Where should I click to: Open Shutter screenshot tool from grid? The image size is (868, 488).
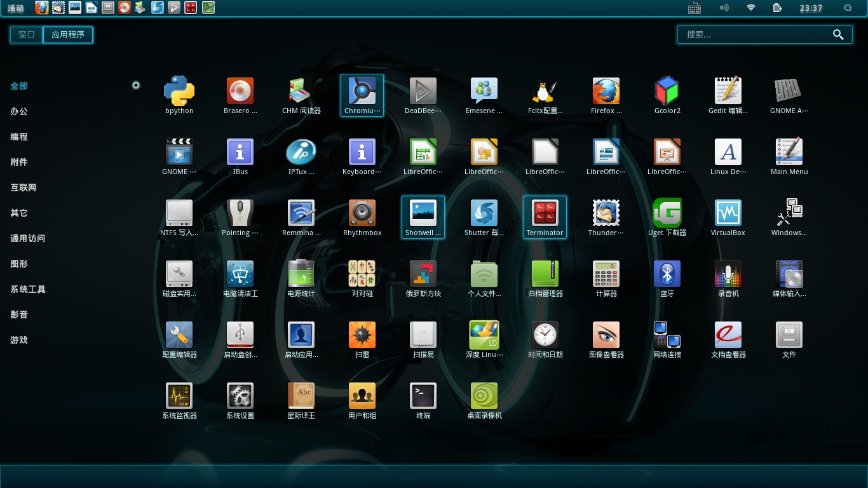pos(484,218)
